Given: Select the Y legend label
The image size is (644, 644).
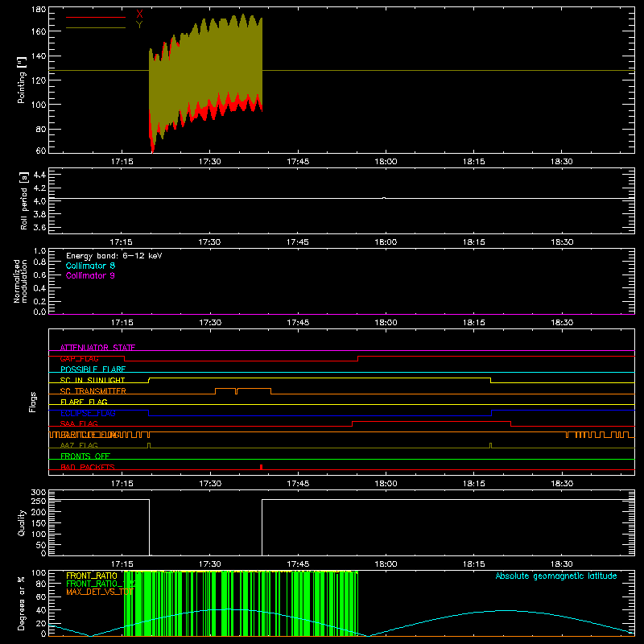Looking at the screenshot, I should [139, 24].
